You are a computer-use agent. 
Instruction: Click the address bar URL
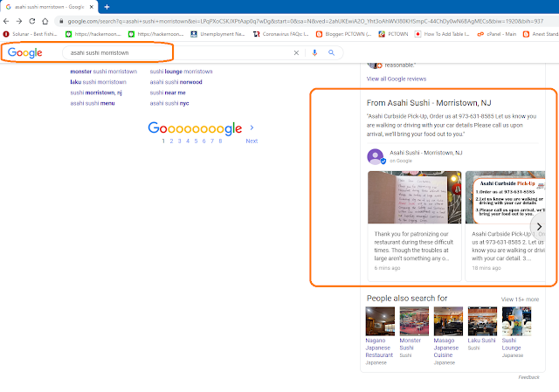[305, 21]
